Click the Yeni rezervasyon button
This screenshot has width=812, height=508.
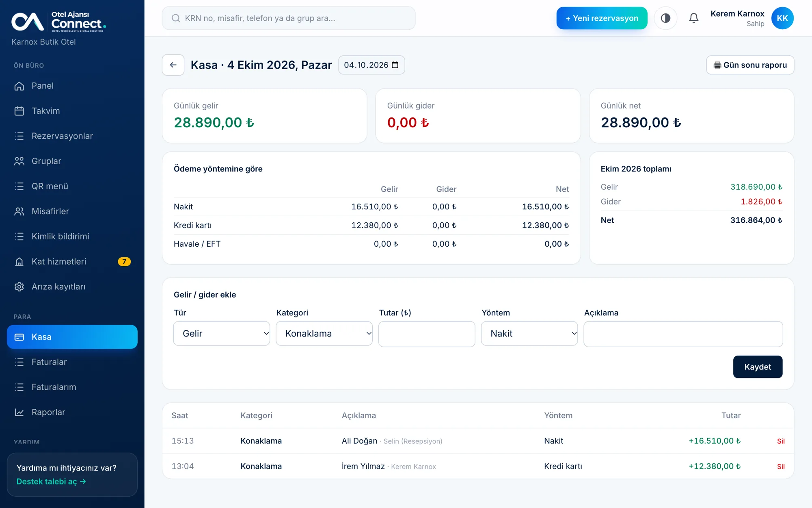pos(602,18)
